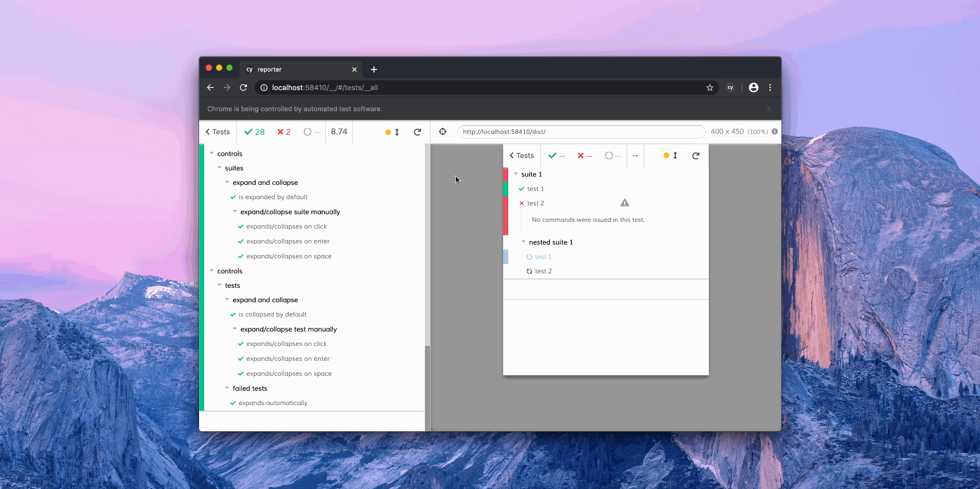This screenshot has width=980, height=489.
Task: Click the outer Tests back button
Action: click(x=218, y=132)
